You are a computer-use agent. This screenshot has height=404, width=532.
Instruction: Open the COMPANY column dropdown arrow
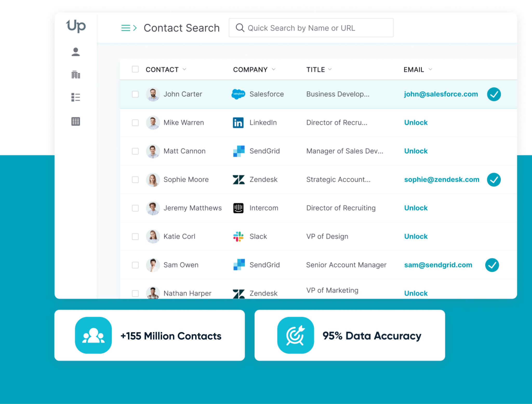(274, 69)
